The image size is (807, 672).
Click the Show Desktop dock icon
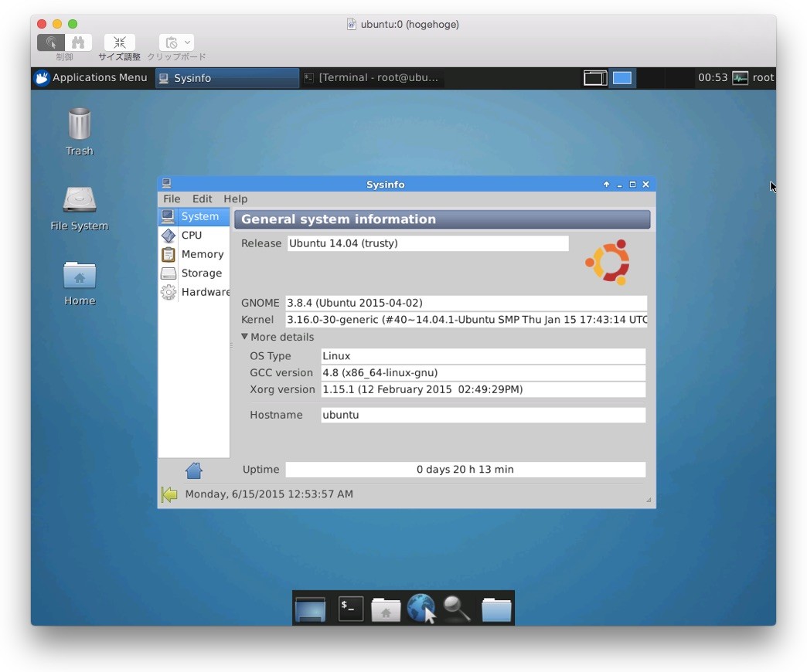click(310, 609)
